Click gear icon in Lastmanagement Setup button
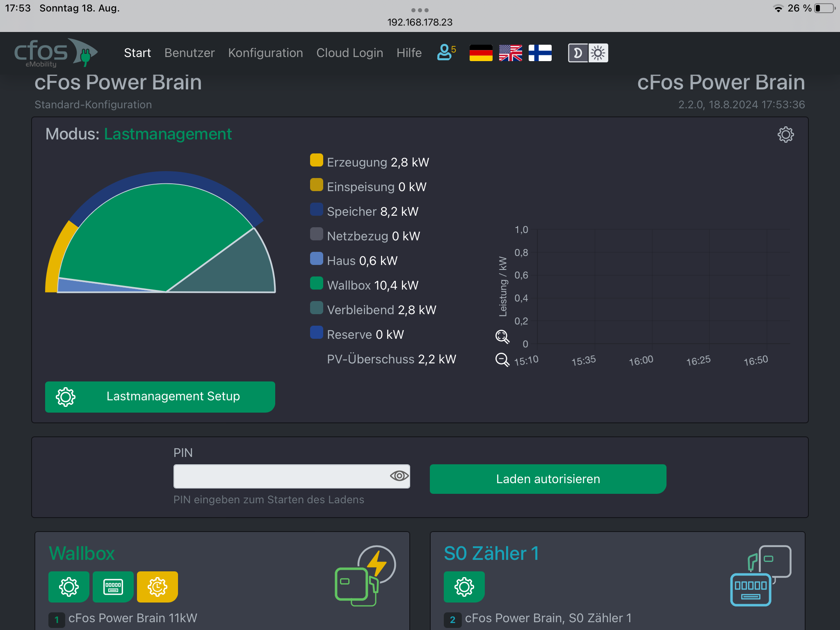 point(66,397)
